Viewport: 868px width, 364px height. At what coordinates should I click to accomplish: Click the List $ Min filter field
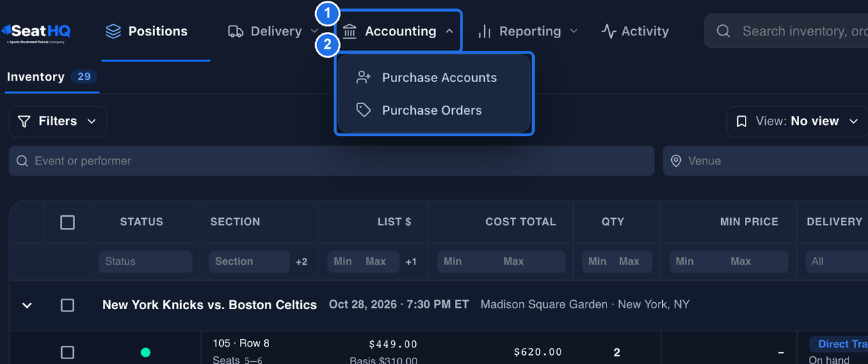coord(344,261)
